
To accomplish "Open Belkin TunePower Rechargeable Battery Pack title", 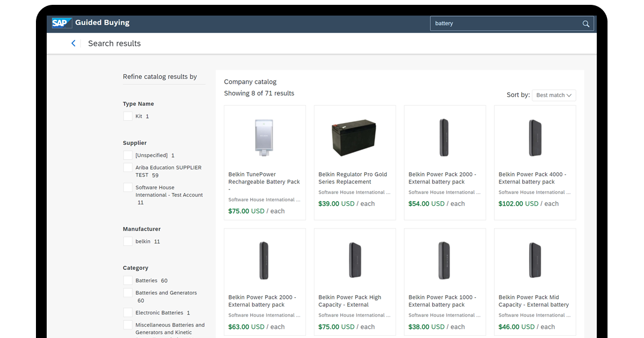I will click(264, 182).
